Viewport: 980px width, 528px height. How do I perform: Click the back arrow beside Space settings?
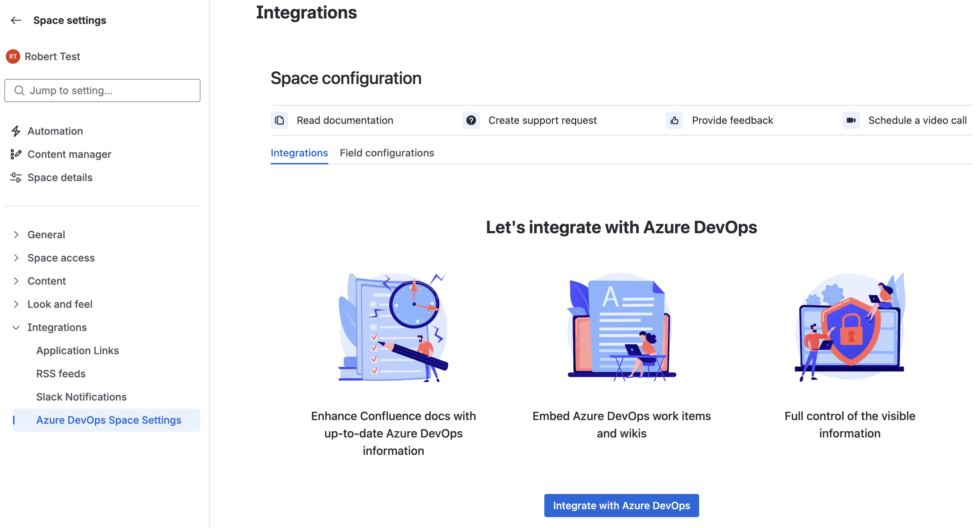16,20
